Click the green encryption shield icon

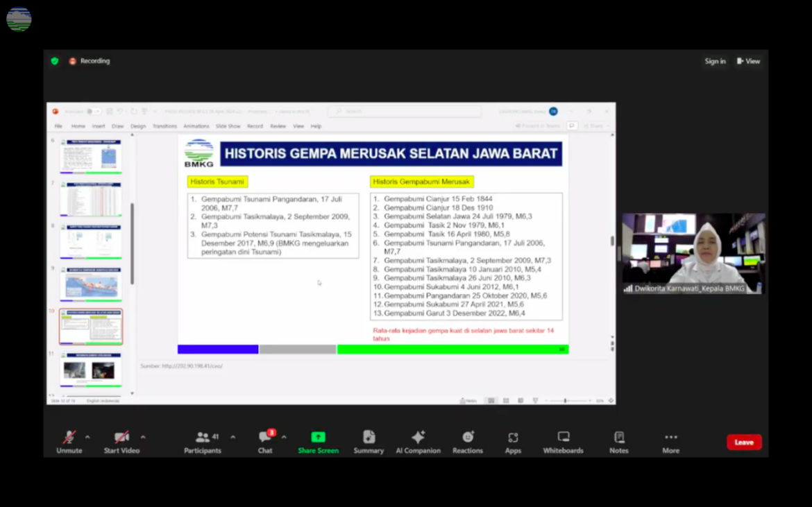tap(55, 61)
